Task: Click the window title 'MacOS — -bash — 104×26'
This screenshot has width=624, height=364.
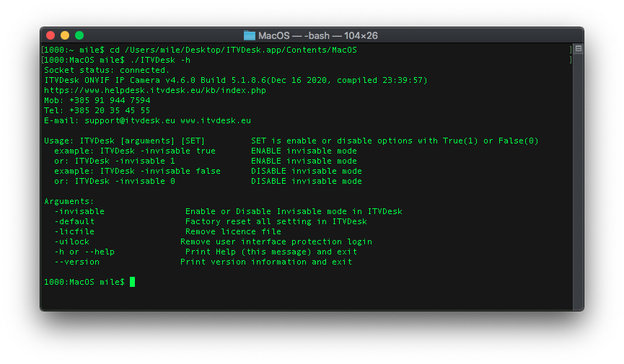Action: coord(318,36)
